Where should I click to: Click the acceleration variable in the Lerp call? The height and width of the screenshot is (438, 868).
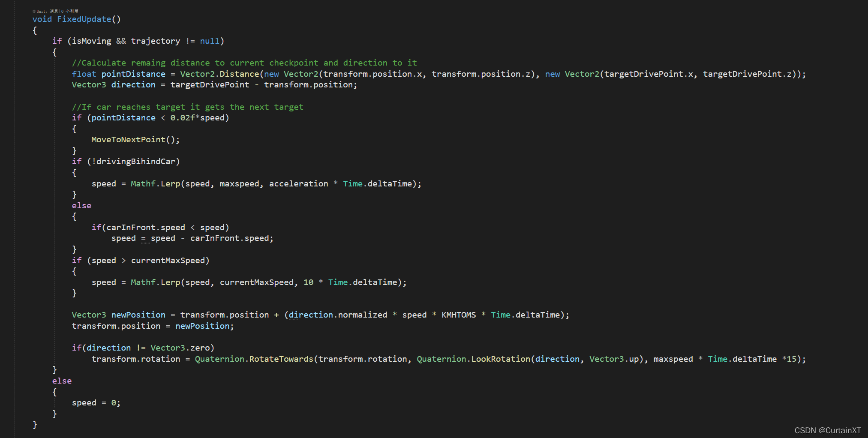pyautogui.click(x=298, y=183)
